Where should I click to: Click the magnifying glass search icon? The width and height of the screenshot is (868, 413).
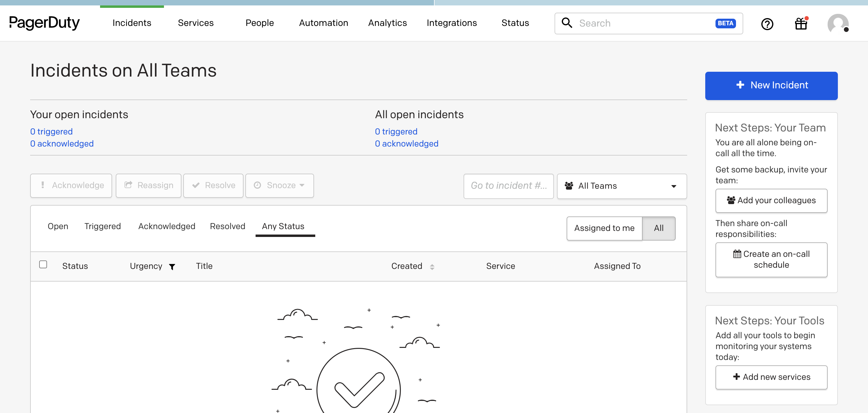click(x=567, y=23)
